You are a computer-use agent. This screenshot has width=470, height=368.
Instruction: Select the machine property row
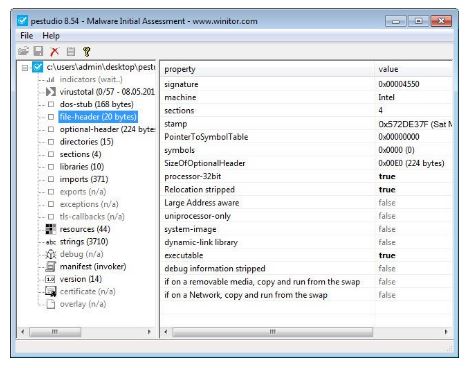tap(307, 97)
